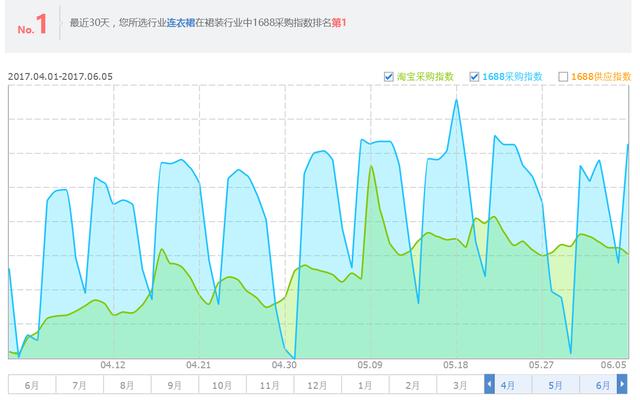
Task: Select 12月 on the timeline
Action: (x=317, y=384)
